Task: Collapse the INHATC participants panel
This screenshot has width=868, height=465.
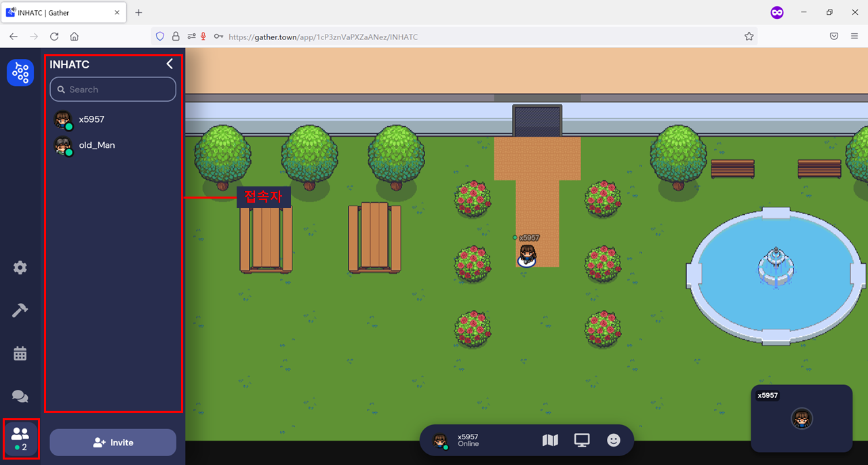Action: point(170,64)
